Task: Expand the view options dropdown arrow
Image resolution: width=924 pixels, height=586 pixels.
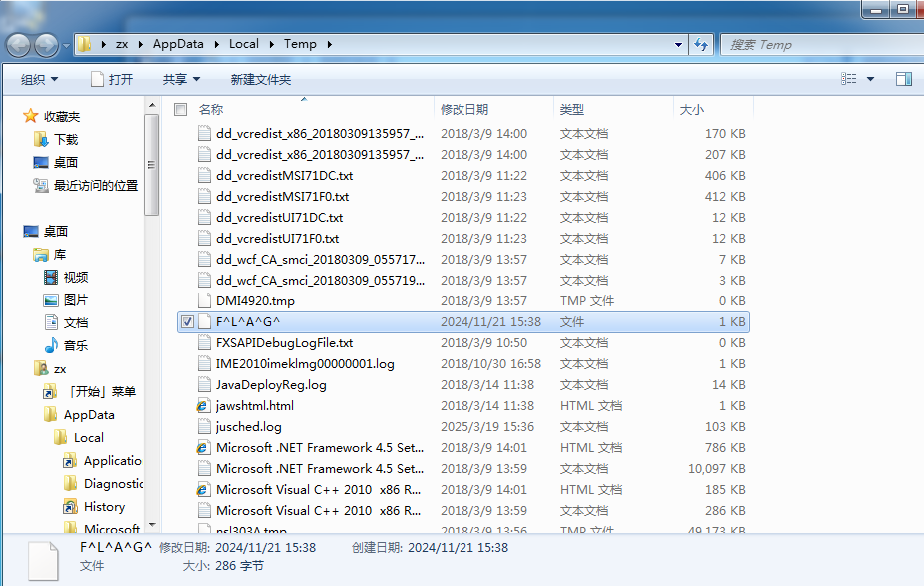Action: (870, 79)
